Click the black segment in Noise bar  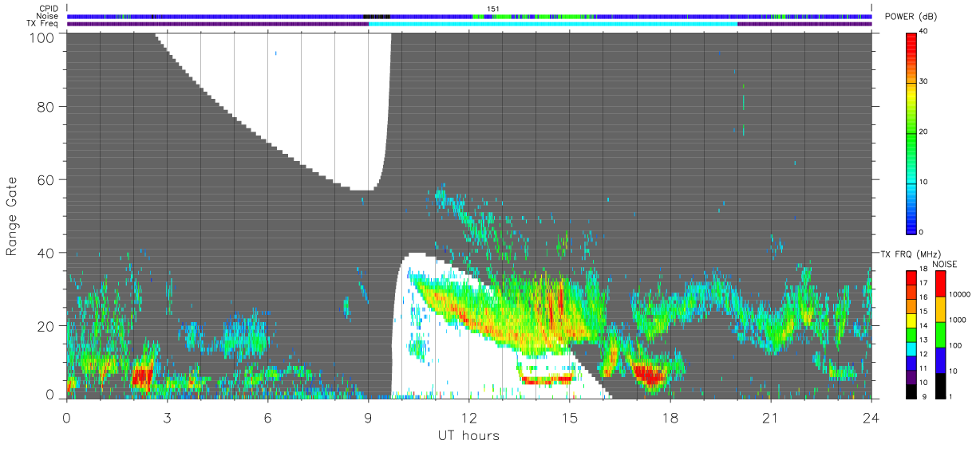[x=377, y=16]
